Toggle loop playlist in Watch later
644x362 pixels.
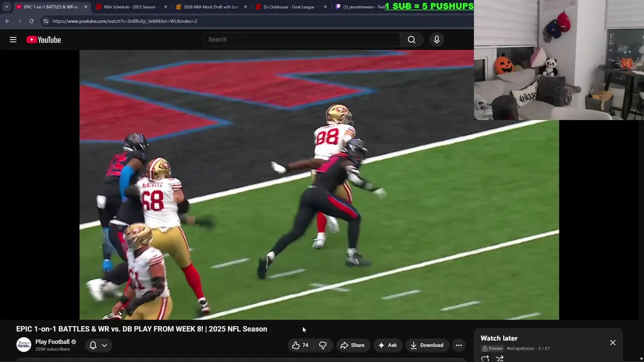485,358
